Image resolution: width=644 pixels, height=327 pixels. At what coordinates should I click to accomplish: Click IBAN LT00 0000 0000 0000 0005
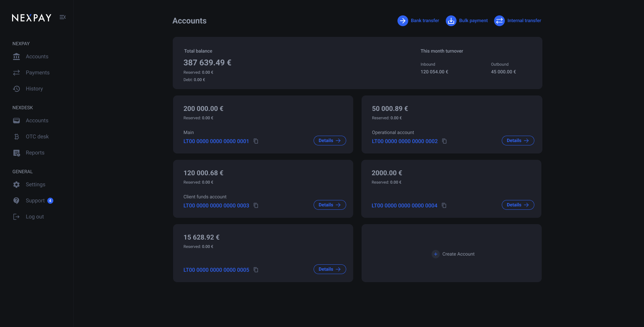coord(216,270)
